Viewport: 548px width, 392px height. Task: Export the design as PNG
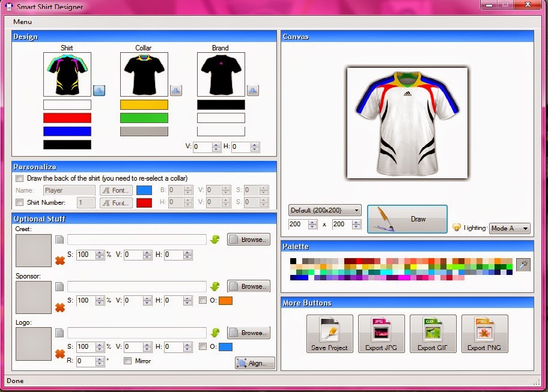point(484,334)
